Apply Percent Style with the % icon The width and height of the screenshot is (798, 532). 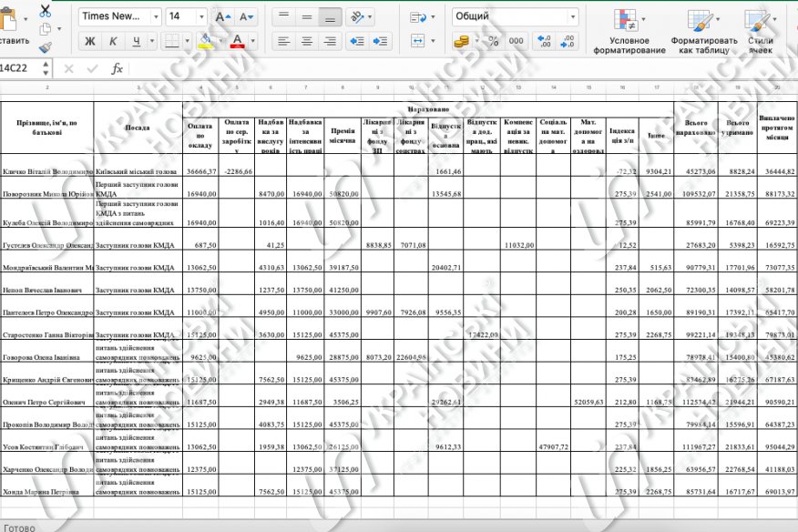coord(493,41)
